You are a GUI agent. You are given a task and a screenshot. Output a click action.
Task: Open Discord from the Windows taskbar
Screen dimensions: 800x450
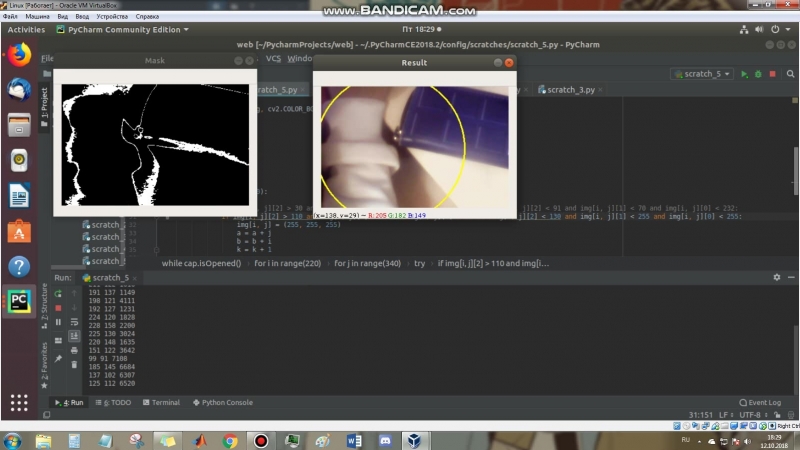click(x=385, y=441)
